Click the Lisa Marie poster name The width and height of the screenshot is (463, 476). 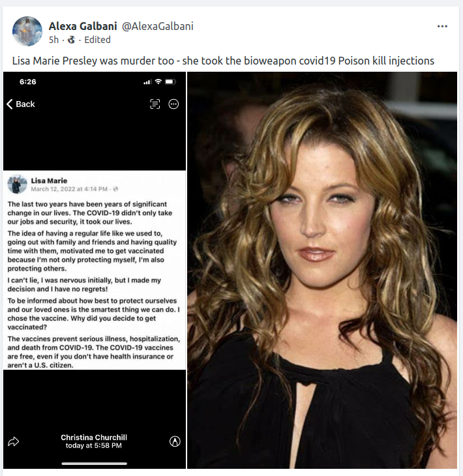coord(49,181)
